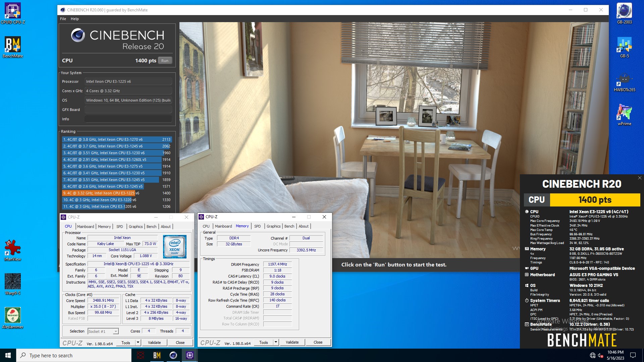The height and width of the screenshot is (362, 644).
Task: Click Tools button in right CPU-Z
Action: (x=264, y=342)
